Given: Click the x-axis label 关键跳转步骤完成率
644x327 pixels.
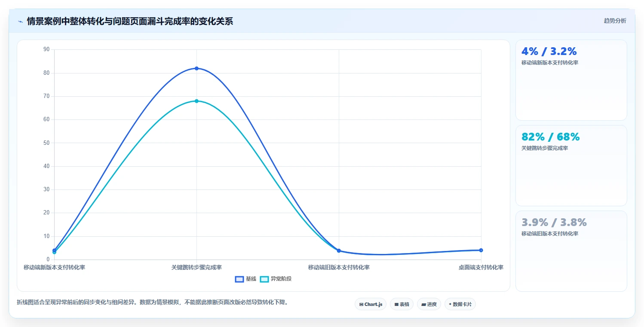Looking at the screenshot, I should 196,267.
